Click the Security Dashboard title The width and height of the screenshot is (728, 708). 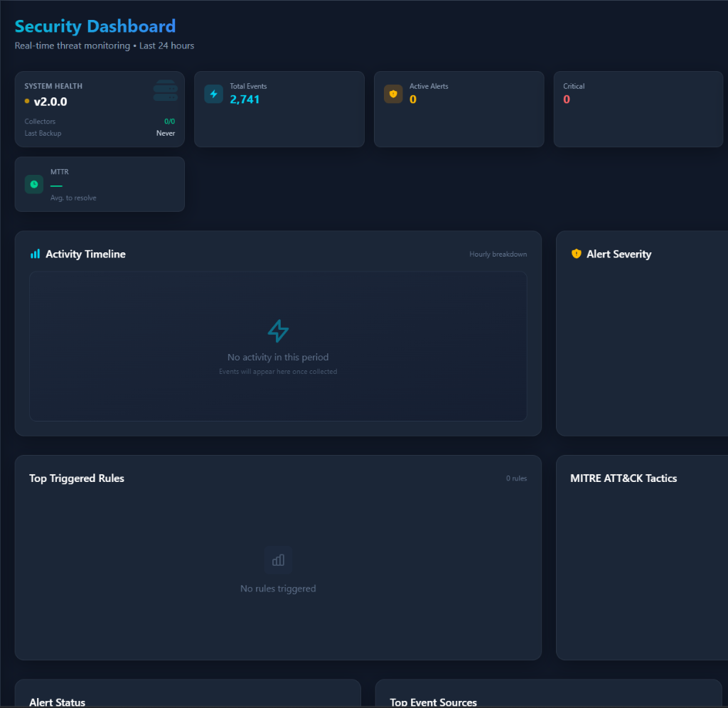point(95,26)
